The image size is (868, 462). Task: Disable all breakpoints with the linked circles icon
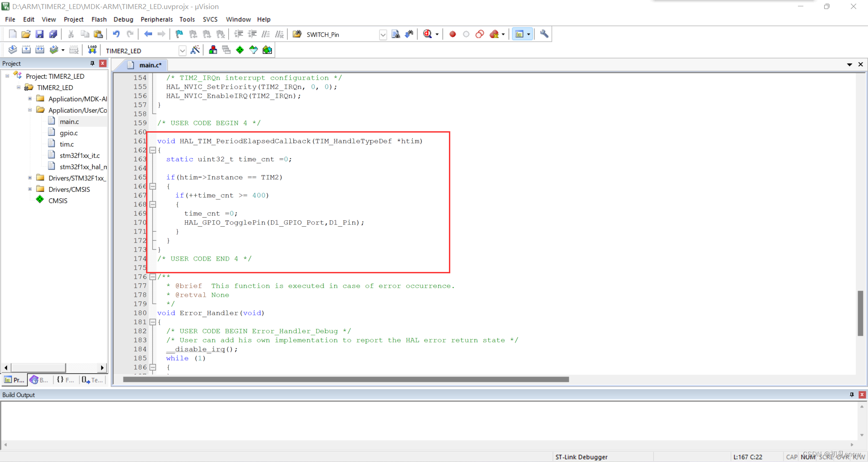(480, 34)
